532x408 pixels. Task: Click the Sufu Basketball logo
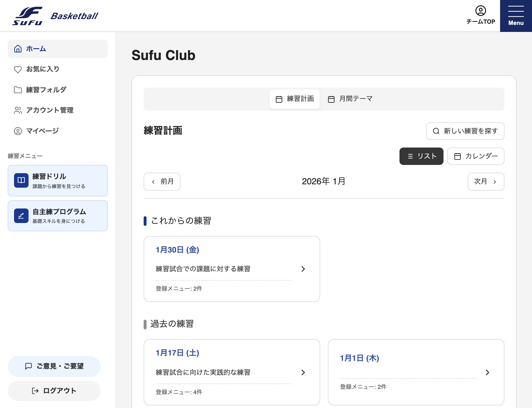click(x=55, y=16)
